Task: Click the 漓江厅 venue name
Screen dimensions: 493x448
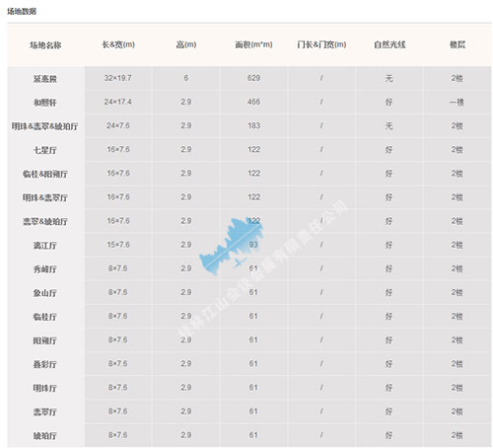Action: (45, 246)
